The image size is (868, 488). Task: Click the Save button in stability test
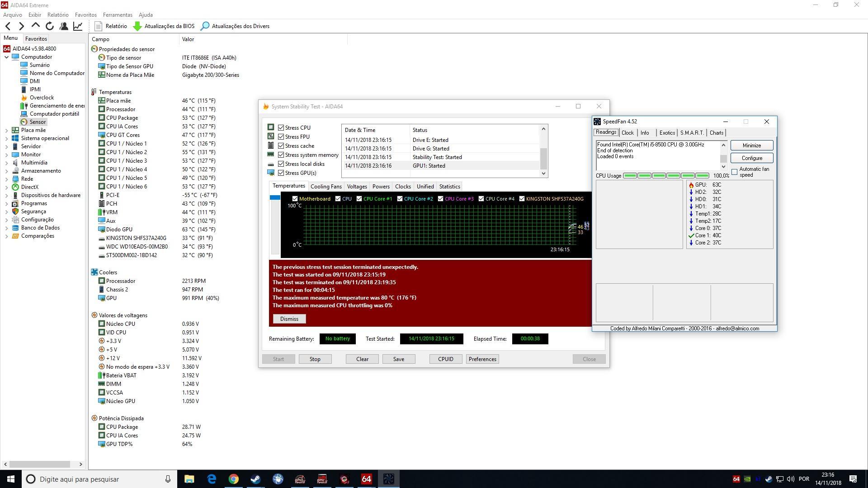pos(399,359)
